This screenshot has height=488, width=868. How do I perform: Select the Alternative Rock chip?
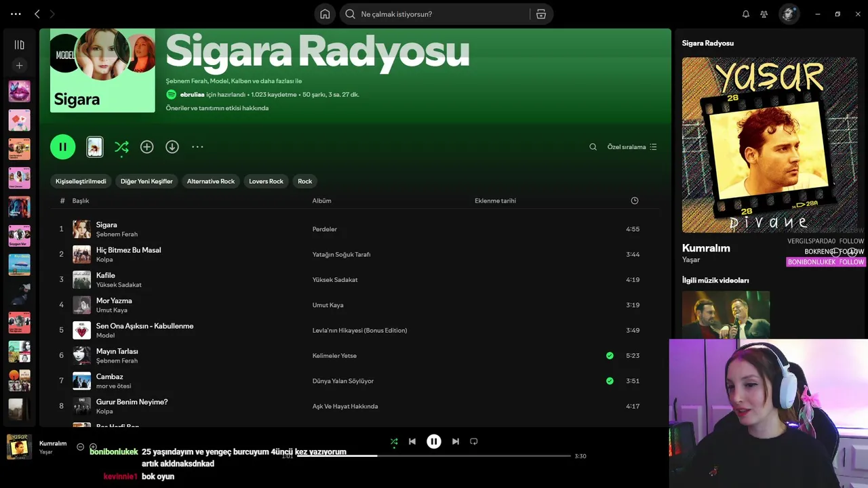[x=211, y=181]
